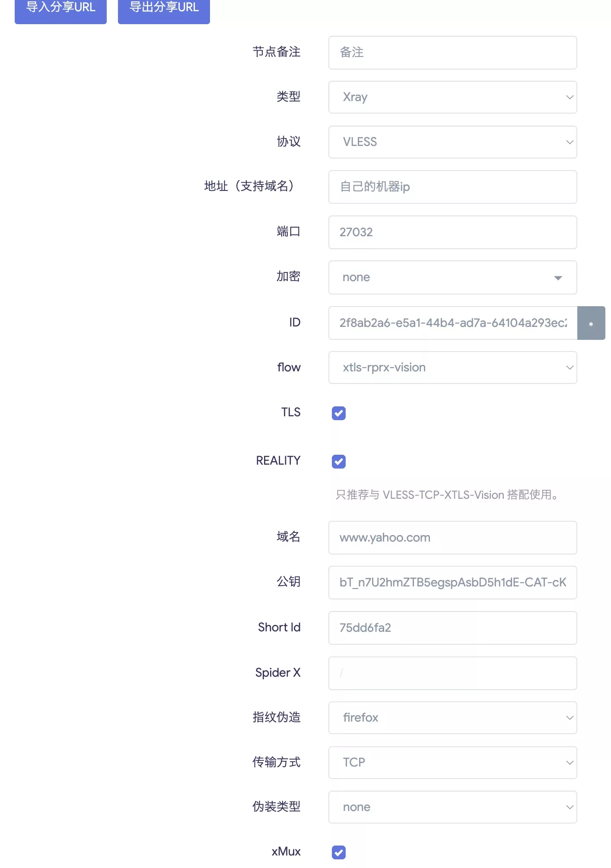Expand the flow dropdown xtls-rprx-vision

[x=452, y=367]
